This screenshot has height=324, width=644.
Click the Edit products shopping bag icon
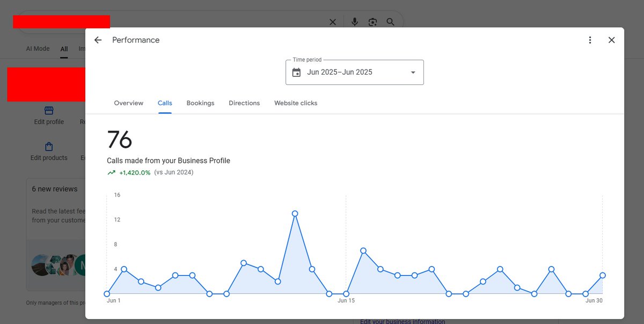pyautogui.click(x=48, y=146)
